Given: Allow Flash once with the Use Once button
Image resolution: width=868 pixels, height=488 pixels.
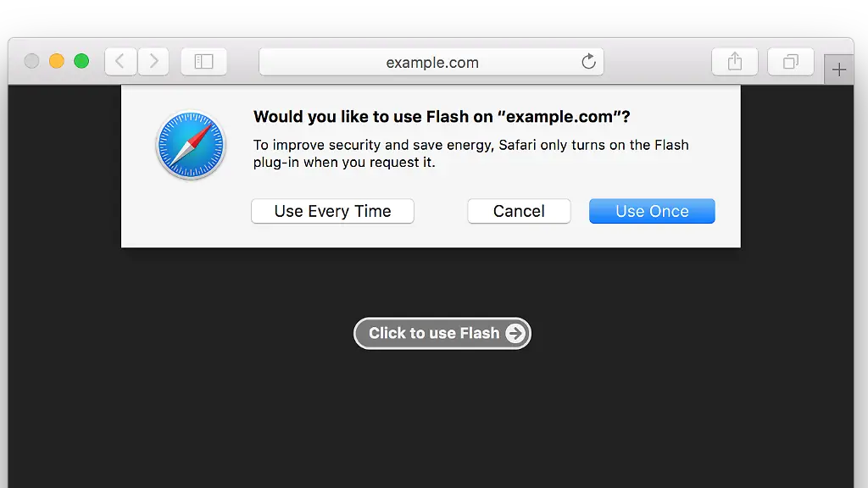Looking at the screenshot, I should (x=652, y=211).
